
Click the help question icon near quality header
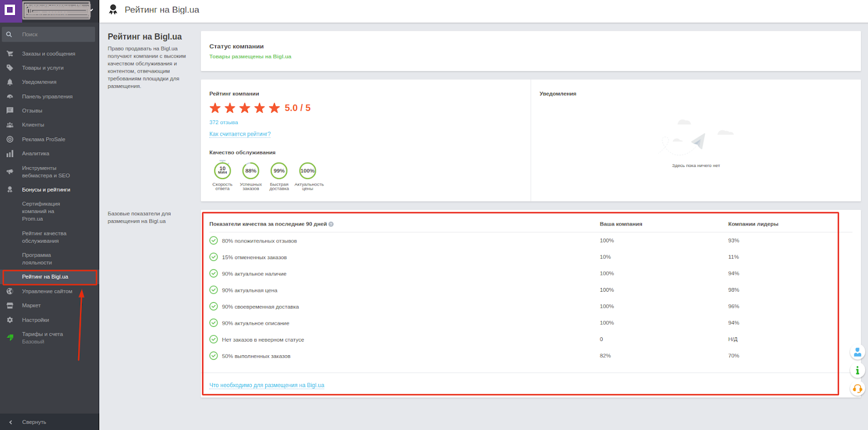coord(331,224)
